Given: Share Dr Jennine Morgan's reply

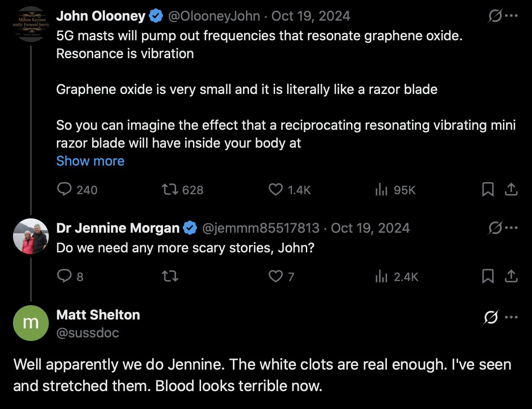Looking at the screenshot, I should click(511, 277).
